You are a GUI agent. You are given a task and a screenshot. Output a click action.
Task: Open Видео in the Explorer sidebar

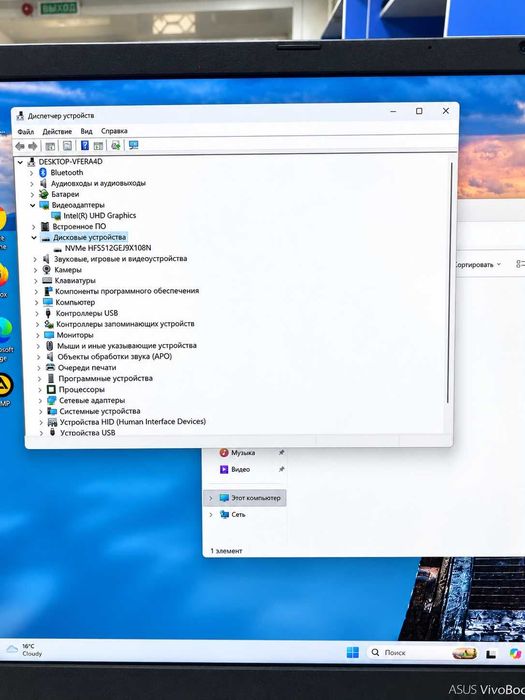pyautogui.click(x=241, y=470)
